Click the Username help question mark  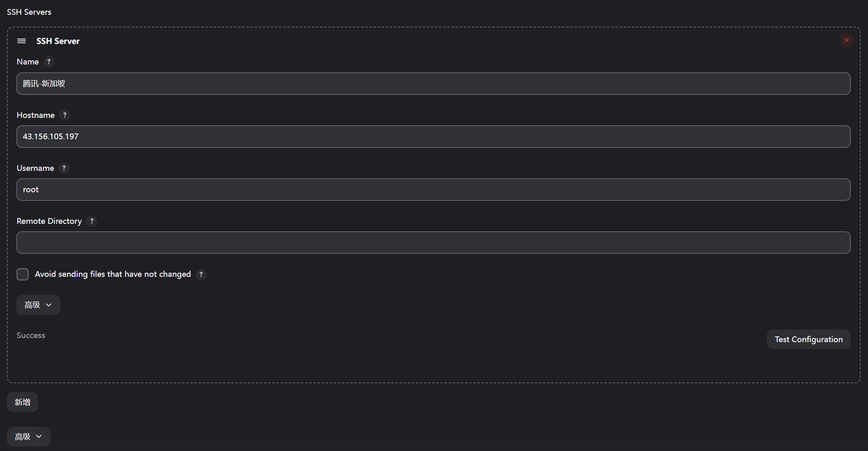click(x=64, y=168)
